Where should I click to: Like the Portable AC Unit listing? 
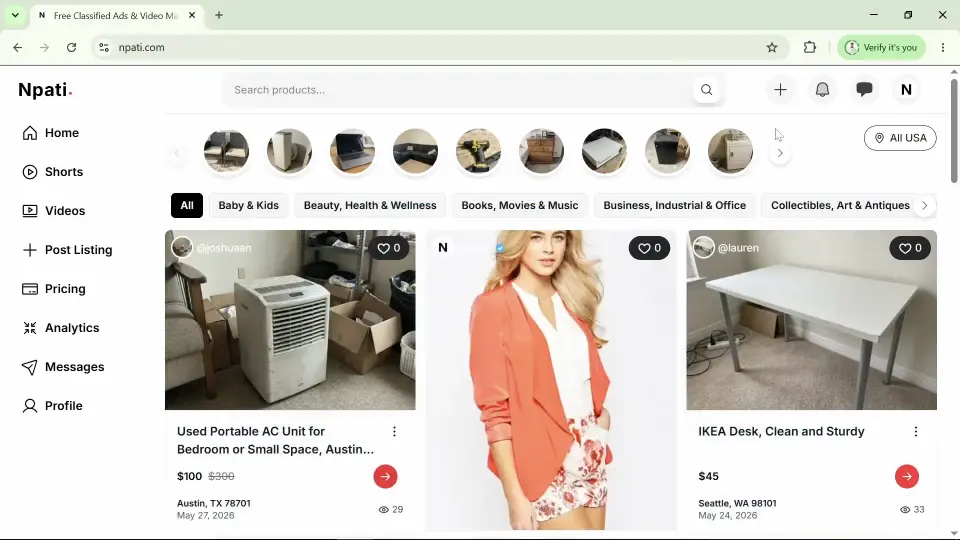[x=389, y=248]
